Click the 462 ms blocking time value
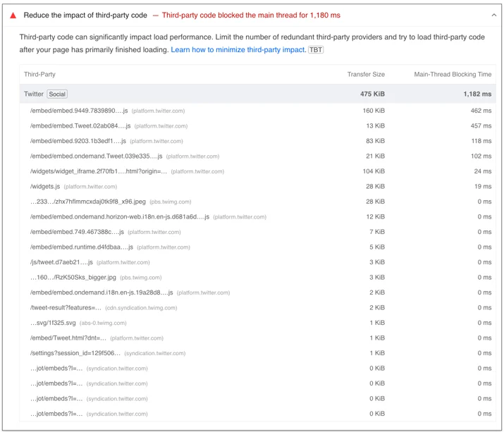Image resolution: width=504 pixels, height=432 pixels. point(481,111)
